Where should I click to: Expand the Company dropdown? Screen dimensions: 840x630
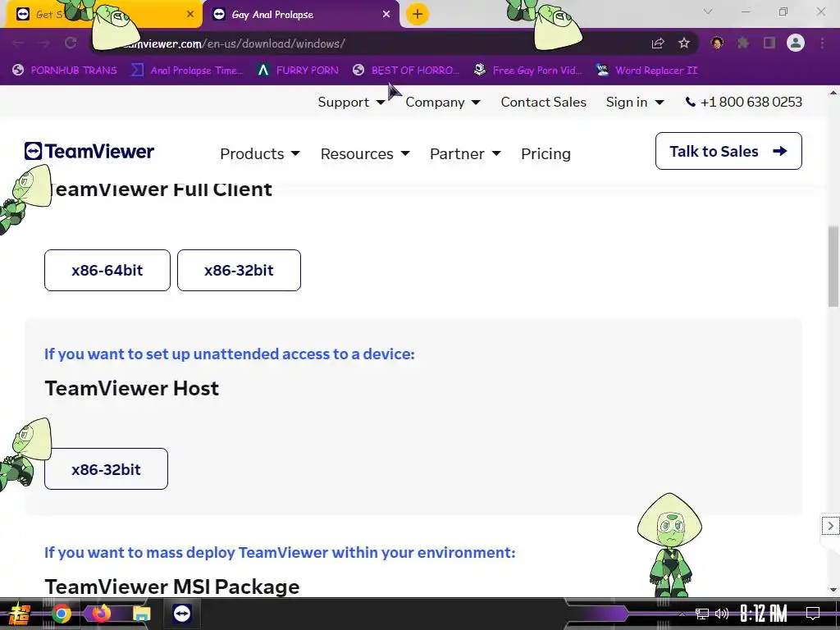[442, 102]
